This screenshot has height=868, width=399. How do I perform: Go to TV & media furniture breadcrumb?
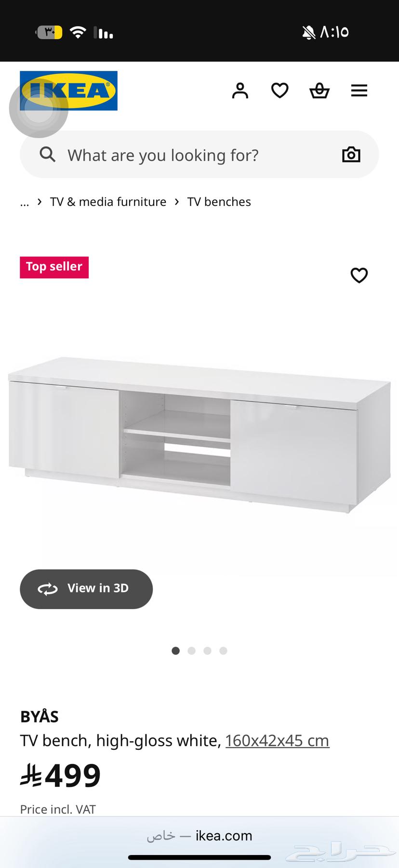(x=108, y=202)
